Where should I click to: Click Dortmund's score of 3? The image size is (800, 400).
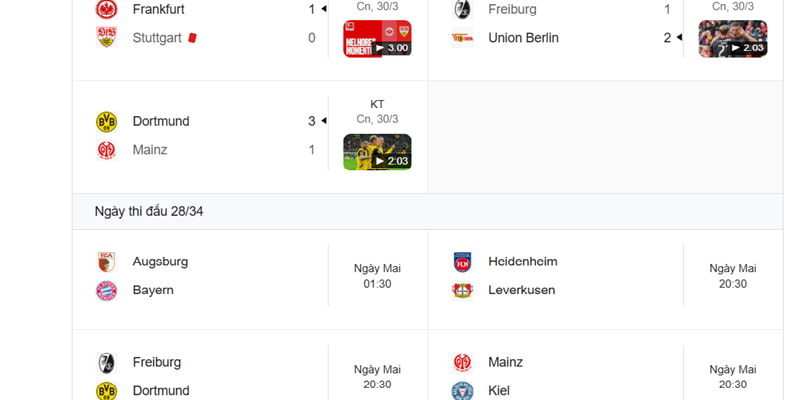pos(311,121)
